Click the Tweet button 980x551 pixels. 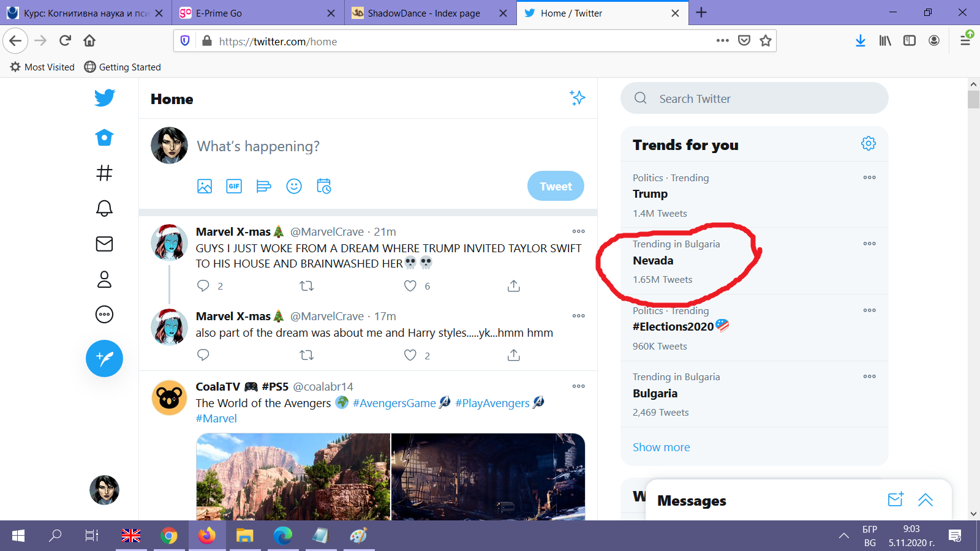click(556, 186)
